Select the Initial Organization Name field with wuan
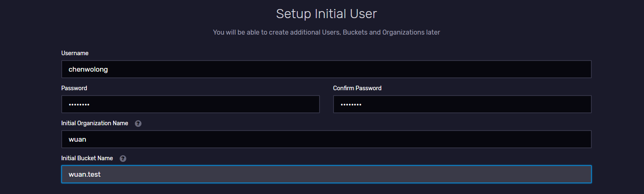 click(x=327, y=139)
